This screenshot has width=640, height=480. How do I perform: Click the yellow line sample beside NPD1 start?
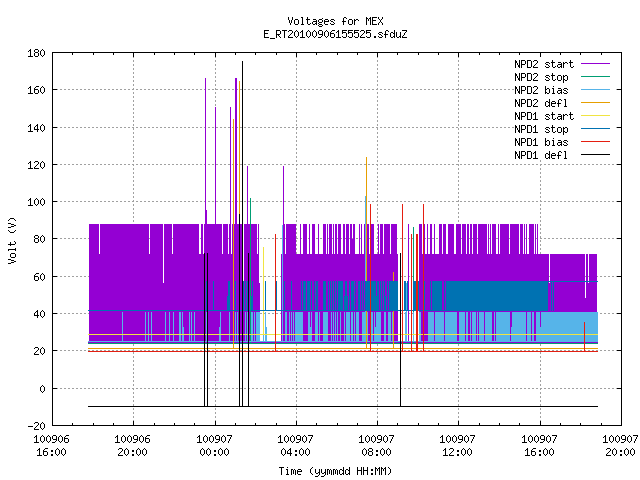point(595,116)
